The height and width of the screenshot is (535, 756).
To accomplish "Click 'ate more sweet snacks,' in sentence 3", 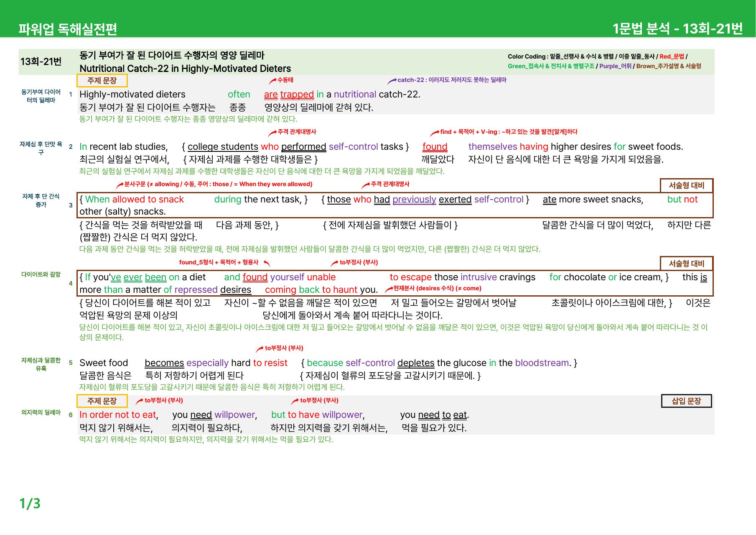I will (593, 200).
